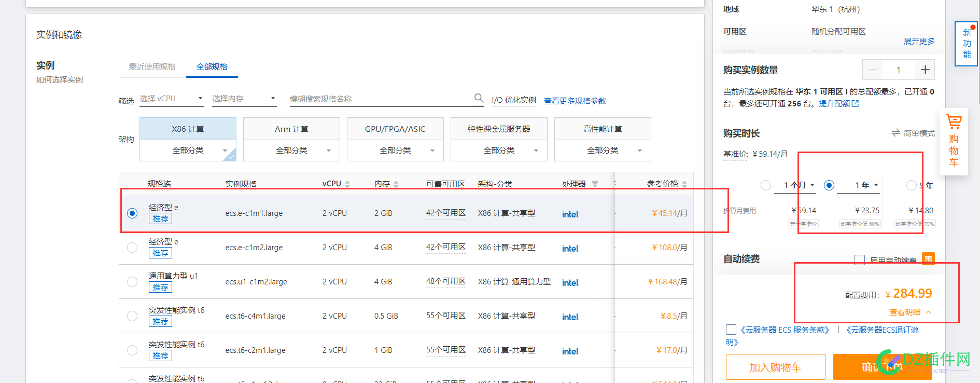Open the 选择 vCPU dropdown
This screenshot has width=980, height=383.
point(172,99)
